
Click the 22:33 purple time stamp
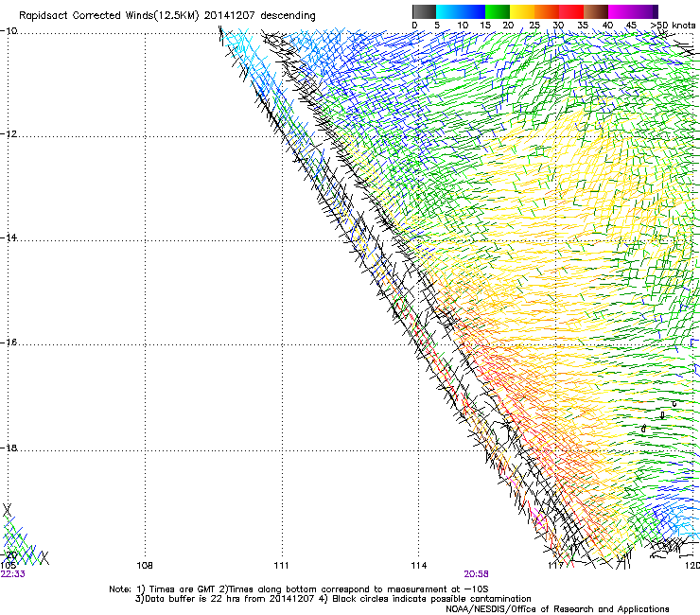tap(13, 574)
